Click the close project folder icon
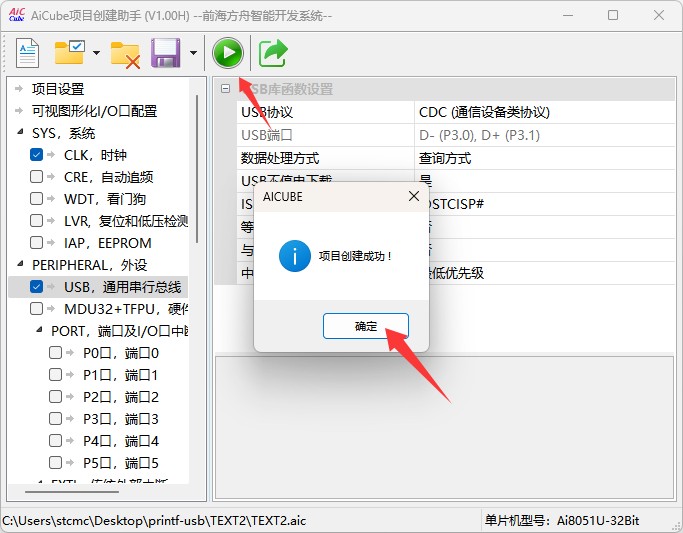 pos(125,54)
